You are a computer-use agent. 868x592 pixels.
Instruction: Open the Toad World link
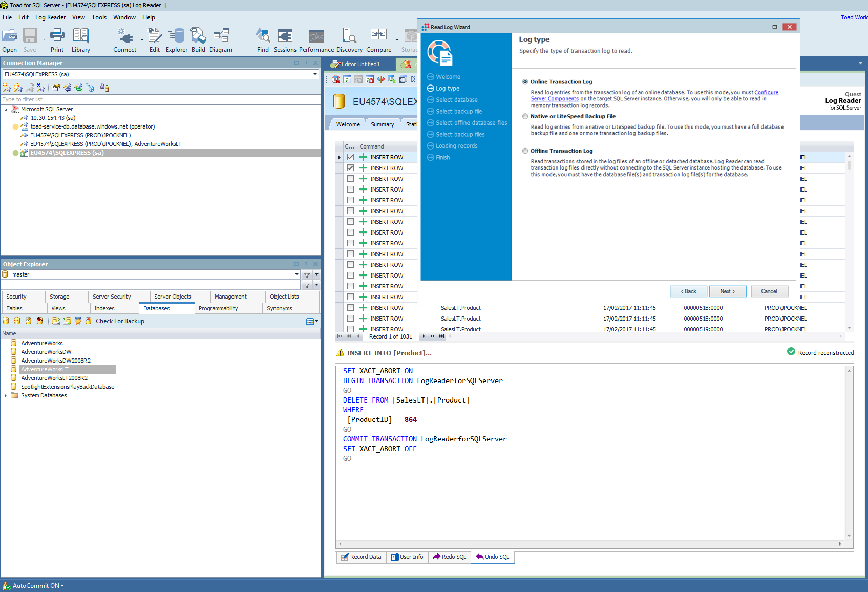854,17
